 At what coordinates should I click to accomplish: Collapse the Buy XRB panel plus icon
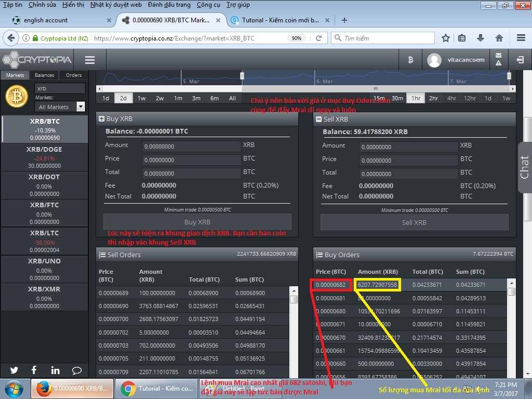(101, 119)
